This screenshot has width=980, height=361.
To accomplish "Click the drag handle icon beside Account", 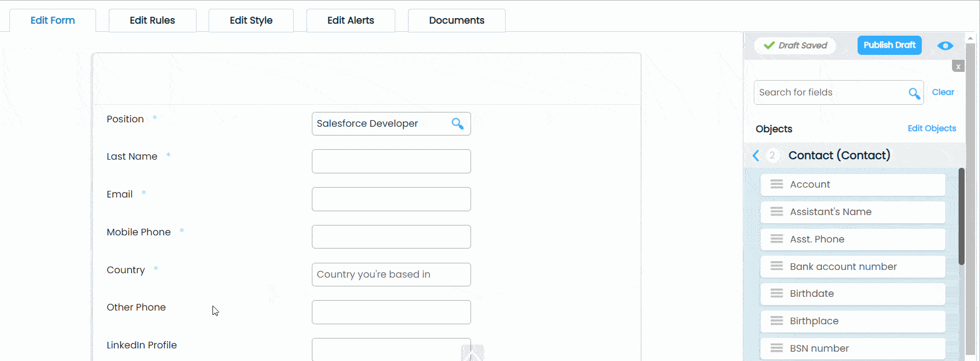I will [776, 184].
